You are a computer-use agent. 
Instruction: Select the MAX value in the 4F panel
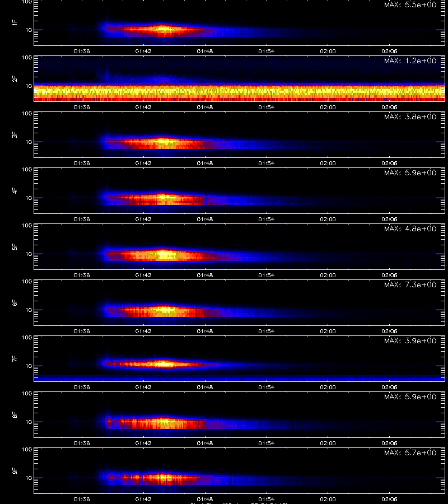tap(410, 172)
